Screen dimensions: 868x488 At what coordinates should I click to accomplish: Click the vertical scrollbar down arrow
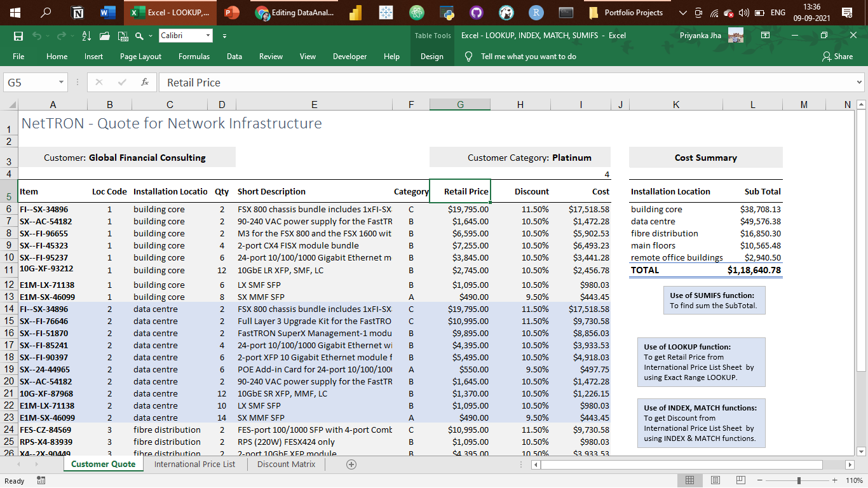tap(862, 452)
